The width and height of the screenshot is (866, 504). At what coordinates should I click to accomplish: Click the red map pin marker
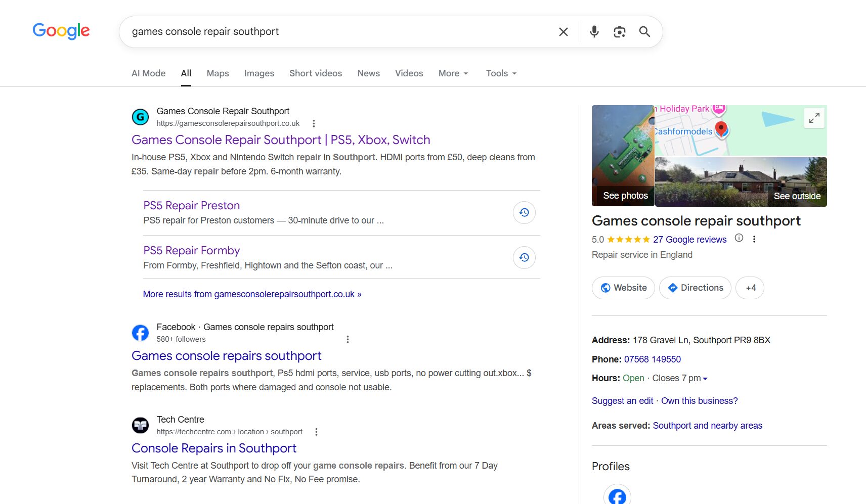721,128
